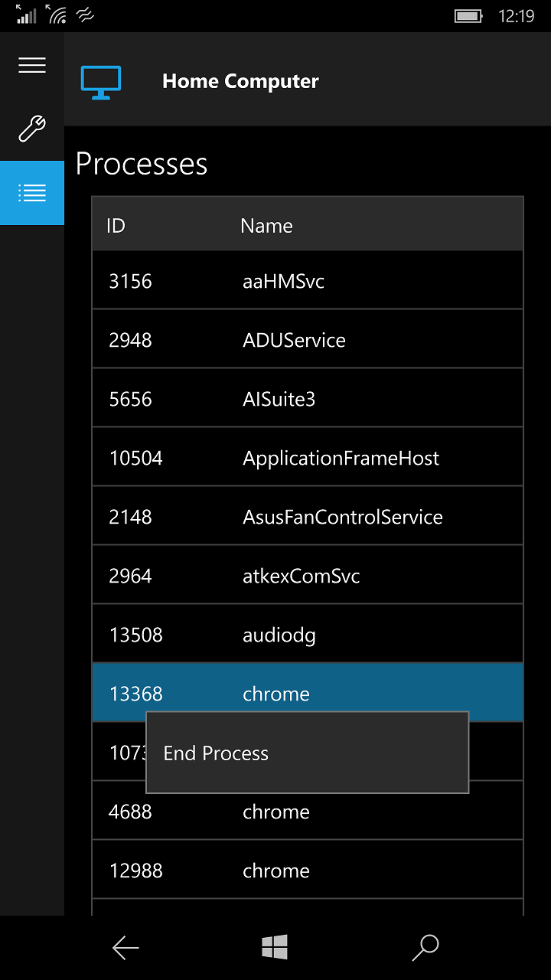This screenshot has height=980, width=551.
Task: Select the ADUService process name
Action: point(295,340)
